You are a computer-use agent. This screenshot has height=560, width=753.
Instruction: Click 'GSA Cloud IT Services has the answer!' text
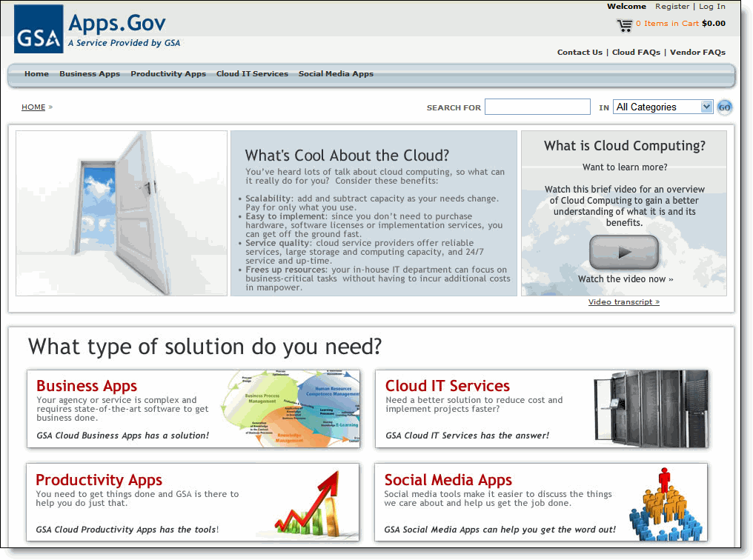pyautogui.click(x=467, y=436)
